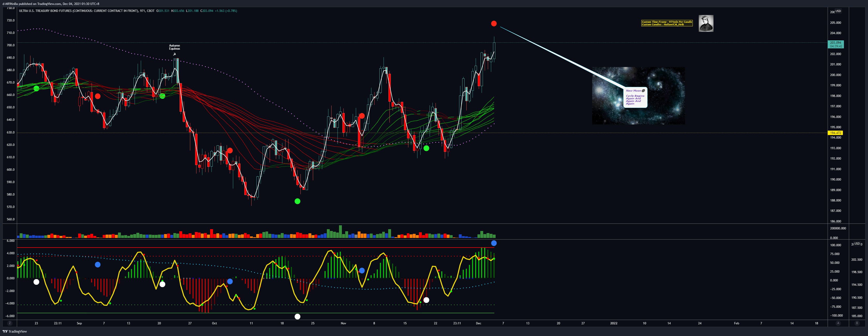Click Oct on the time axis
Image resolution: width=868 pixels, height=336 pixels.
pos(214,323)
